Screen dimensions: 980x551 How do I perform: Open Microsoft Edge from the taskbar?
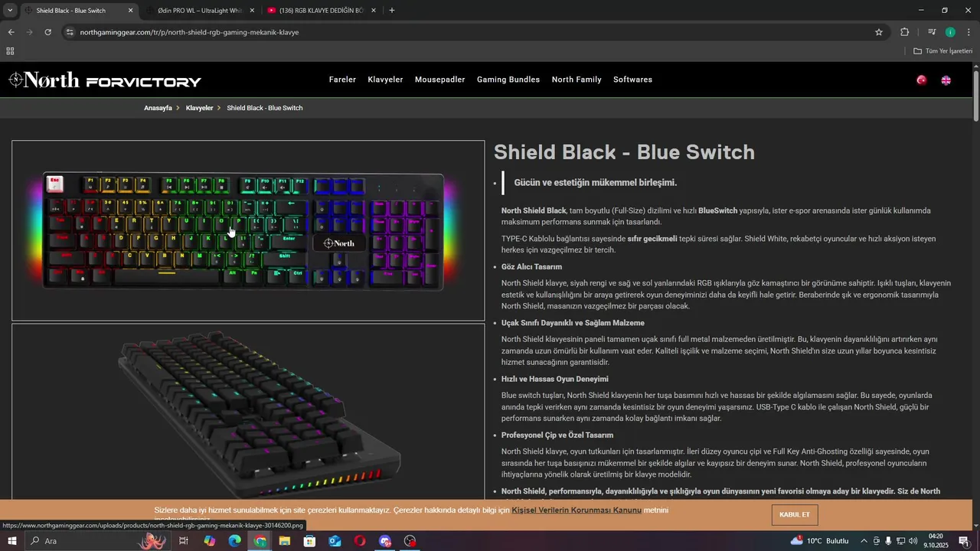(x=234, y=541)
